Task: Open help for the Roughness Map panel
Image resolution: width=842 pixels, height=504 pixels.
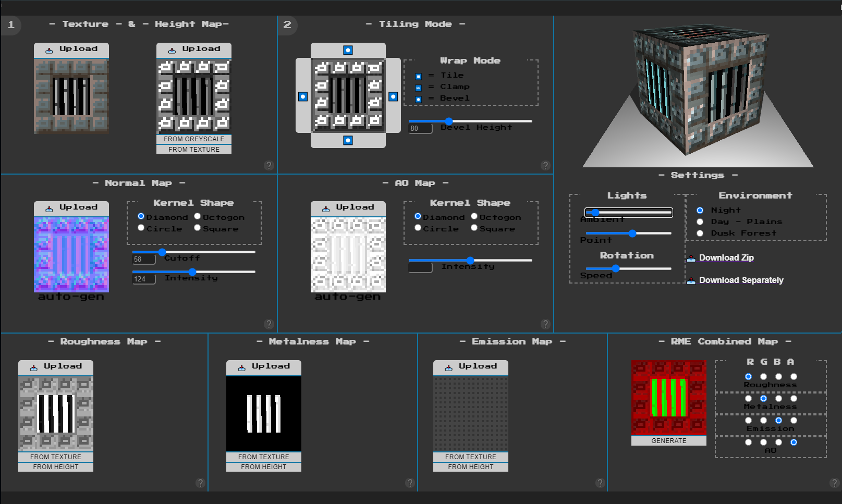Action: (200, 483)
